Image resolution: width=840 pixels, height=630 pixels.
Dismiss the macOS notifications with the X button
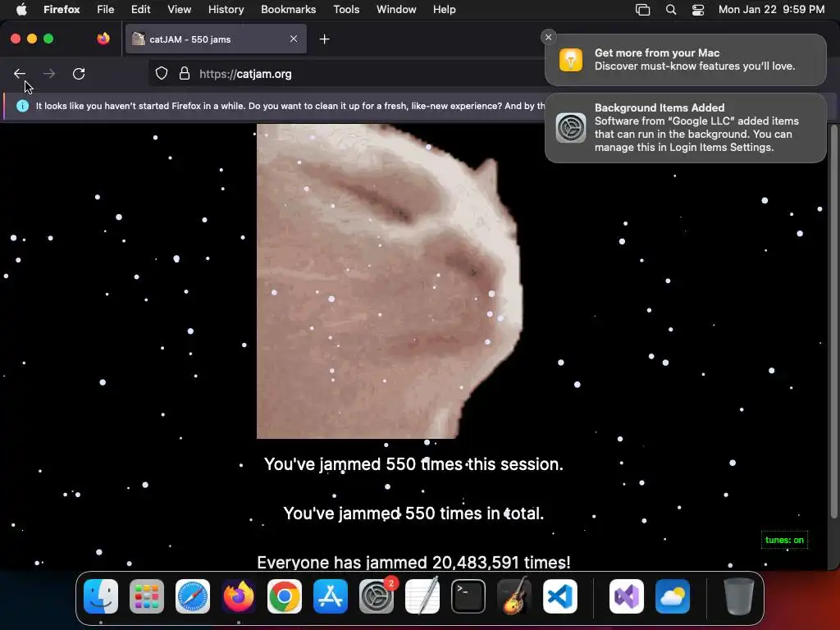pos(548,37)
